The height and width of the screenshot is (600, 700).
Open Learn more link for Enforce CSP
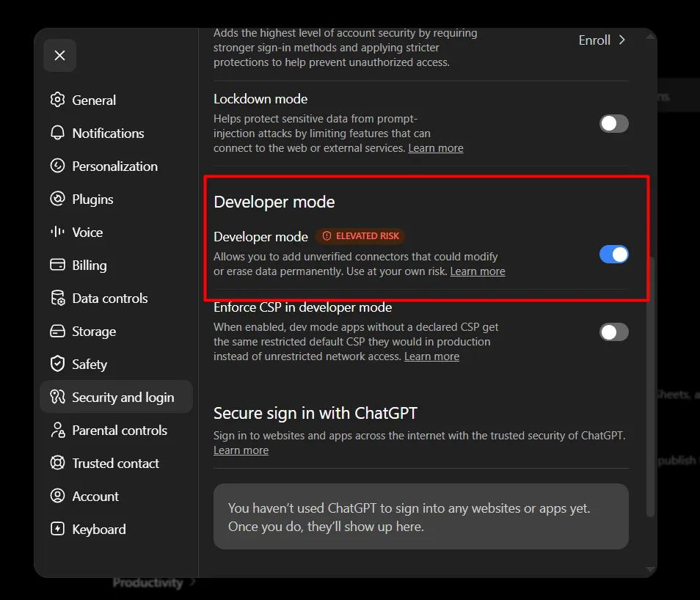pos(431,356)
